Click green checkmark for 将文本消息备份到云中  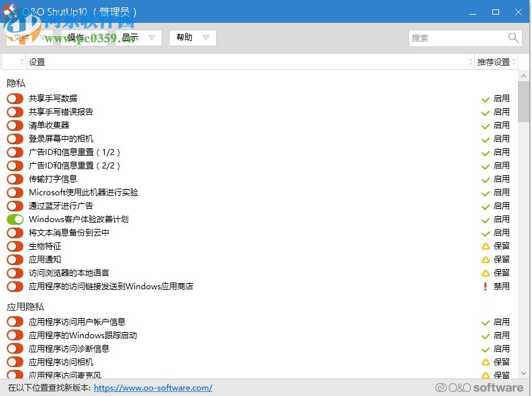click(486, 234)
